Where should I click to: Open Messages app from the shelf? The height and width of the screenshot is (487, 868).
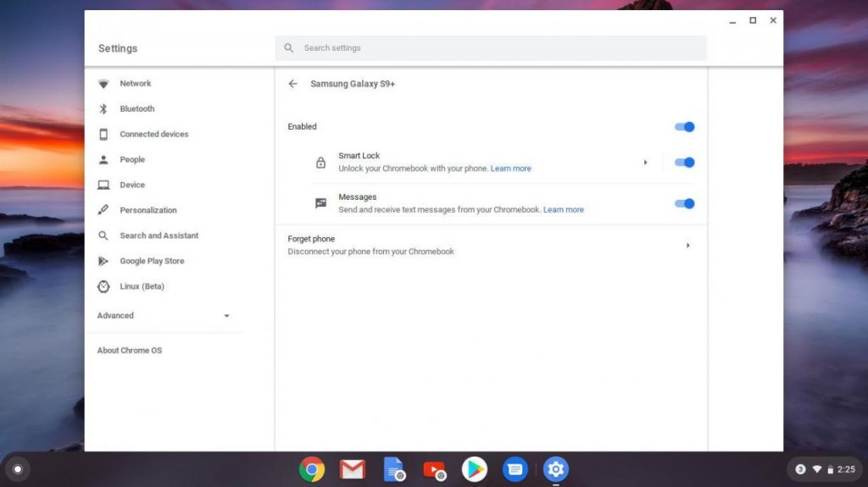point(515,469)
